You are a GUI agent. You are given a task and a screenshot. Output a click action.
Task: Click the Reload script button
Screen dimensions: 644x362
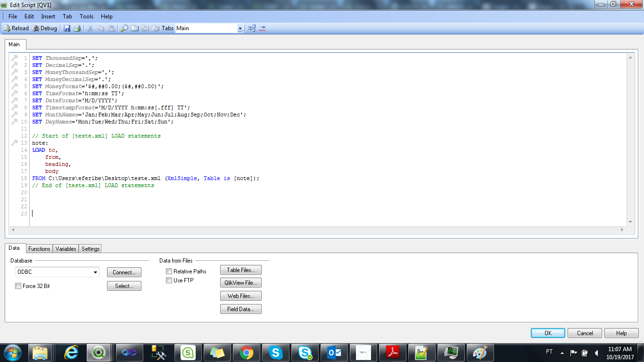pos(16,28)
